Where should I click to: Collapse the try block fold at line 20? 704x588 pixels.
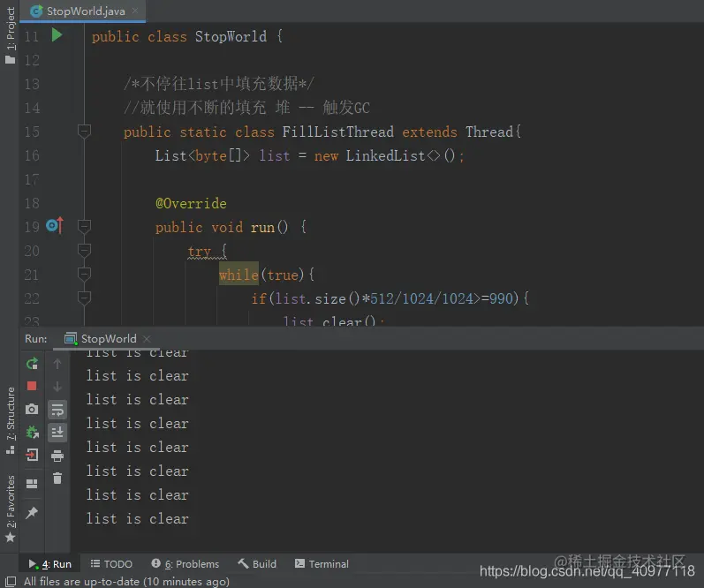coord(85,250)
